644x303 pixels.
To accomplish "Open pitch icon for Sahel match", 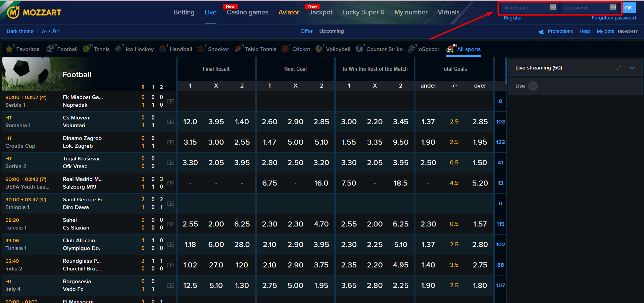I will pyautogui.click(x=171, y=224).
